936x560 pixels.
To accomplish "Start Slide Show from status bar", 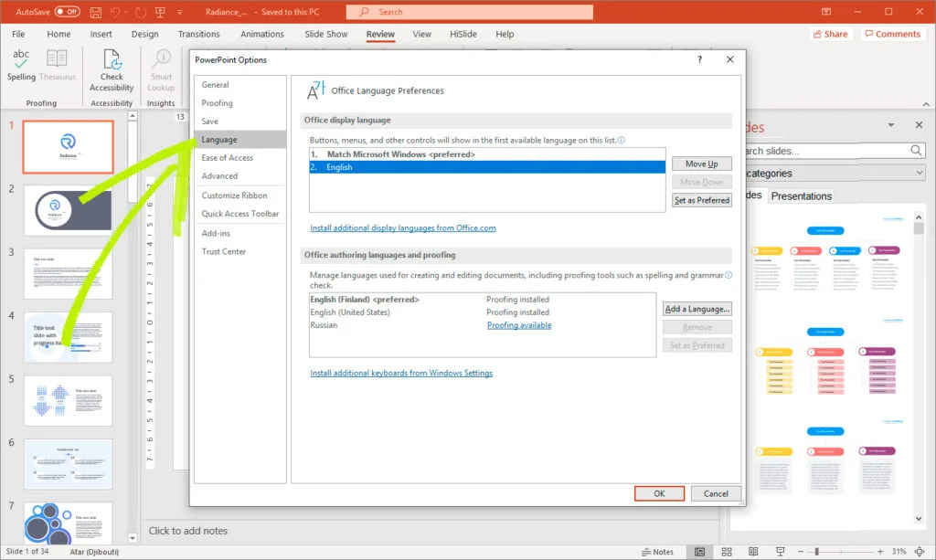I will tap(781, 553).
